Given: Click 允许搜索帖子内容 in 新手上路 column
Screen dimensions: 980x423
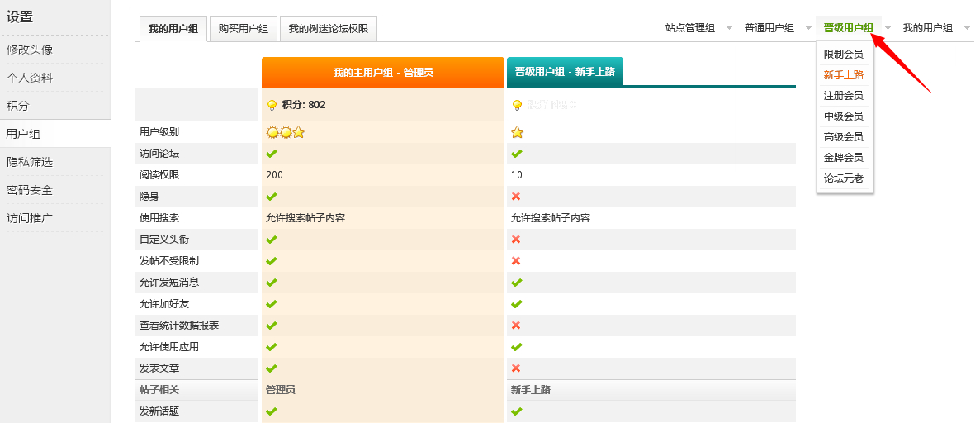Looking at the screenshot, I should [x=551, y=218].
